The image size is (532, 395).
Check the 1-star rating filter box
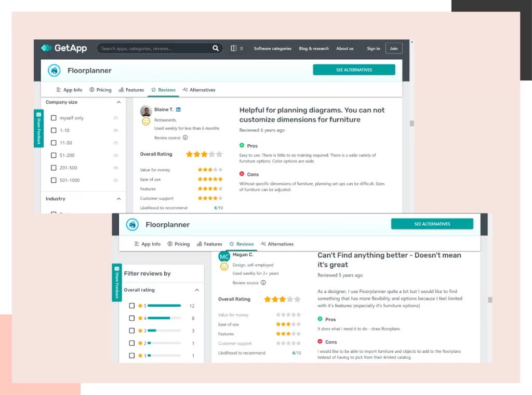131,356
